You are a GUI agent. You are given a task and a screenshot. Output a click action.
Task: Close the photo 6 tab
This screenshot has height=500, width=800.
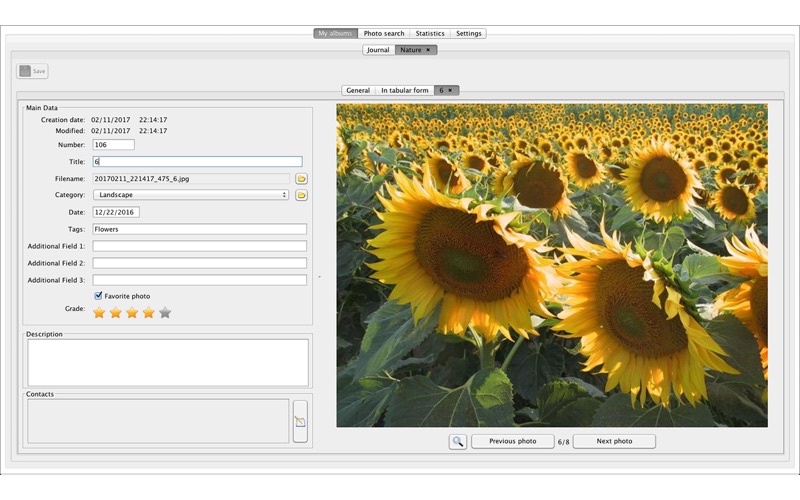tap(450, 90)
